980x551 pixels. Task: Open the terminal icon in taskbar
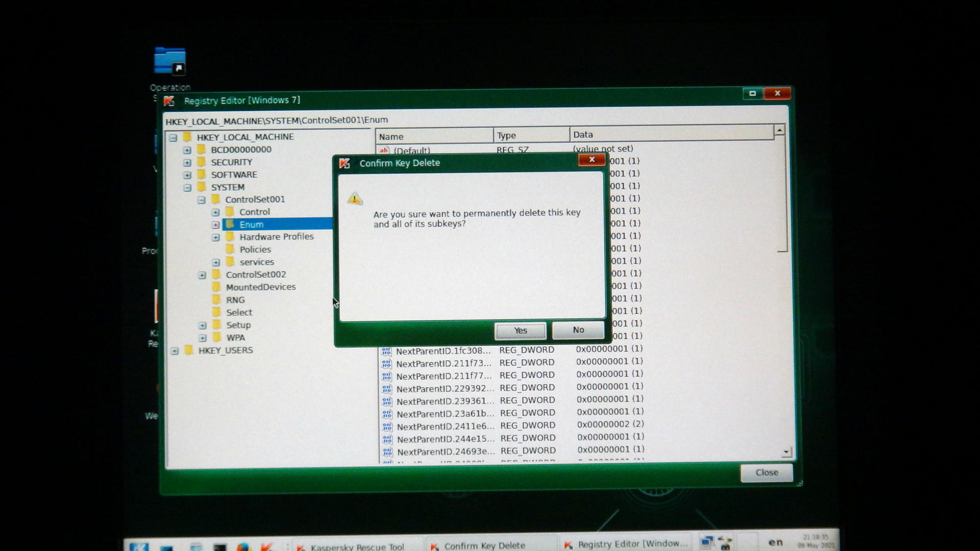click(x=219, y=547)
